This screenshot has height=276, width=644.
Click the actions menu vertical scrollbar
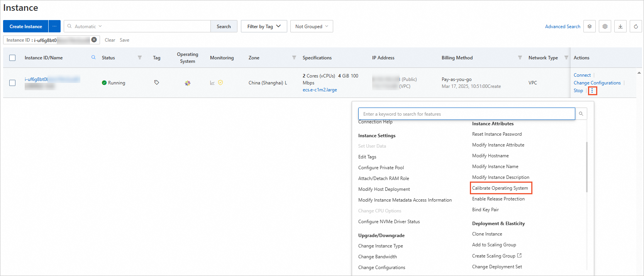click(x=586, y=167)
